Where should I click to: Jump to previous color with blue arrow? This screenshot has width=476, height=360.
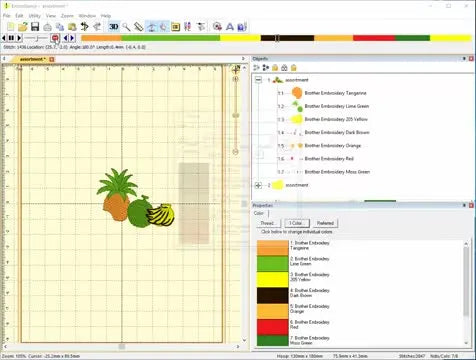point(65,38)
